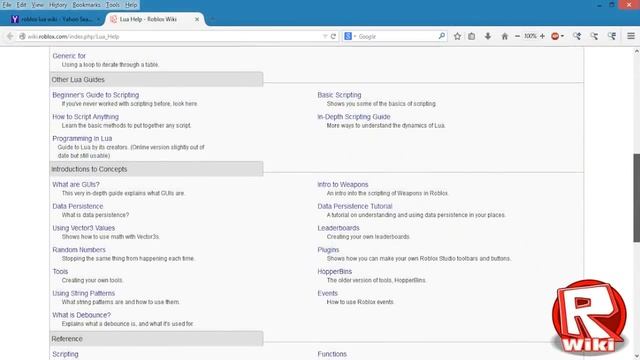Open Data Persistence link
Viewport: 640px width, 360px height.
[78, 206]
